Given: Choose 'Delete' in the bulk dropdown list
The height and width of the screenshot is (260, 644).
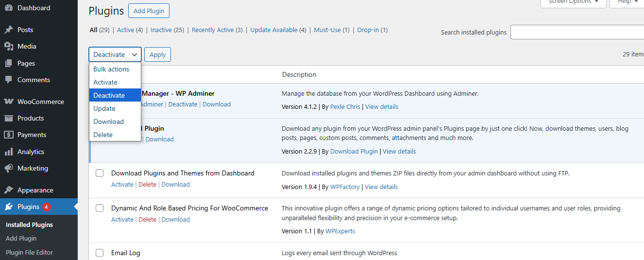Looking at the screenshot, I should point(115,135).
